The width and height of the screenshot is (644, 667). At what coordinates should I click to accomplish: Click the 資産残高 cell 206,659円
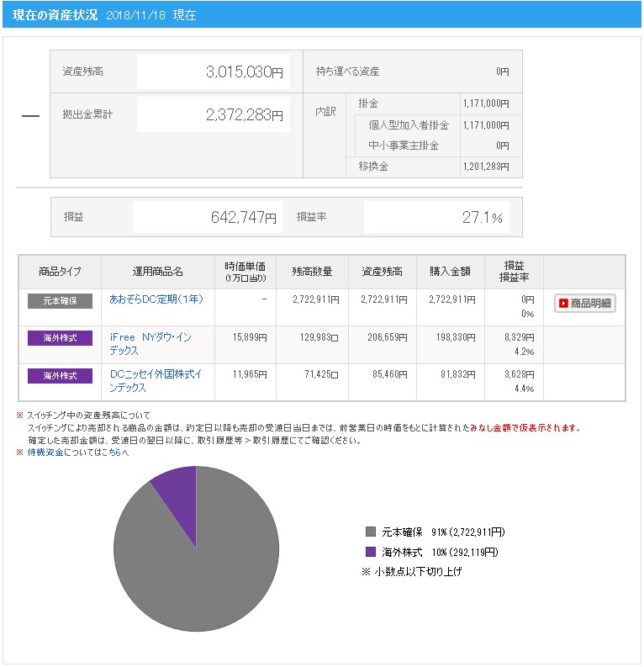pos(388,337)
